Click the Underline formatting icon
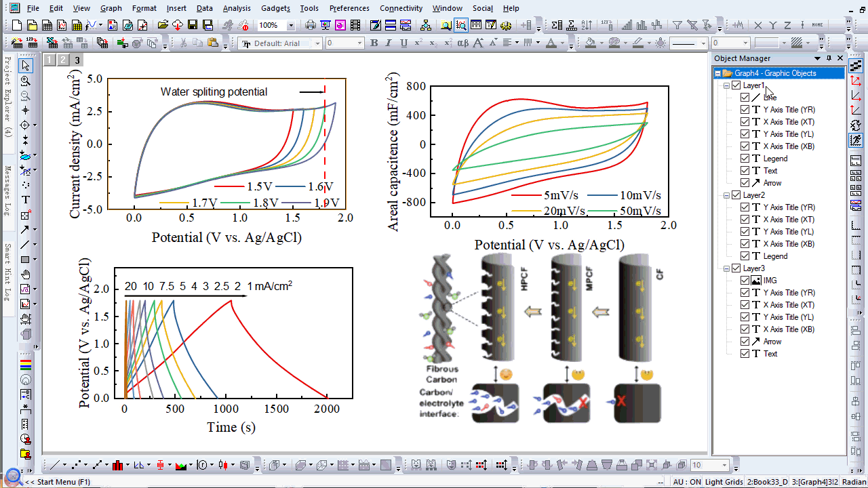Viewport: 868px width, 488px height. (x=403, y=43)
